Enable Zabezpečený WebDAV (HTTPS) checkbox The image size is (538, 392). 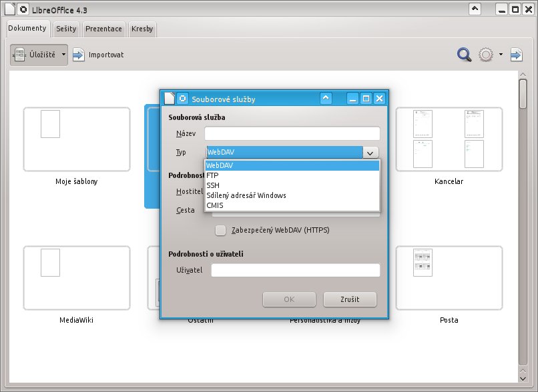pos(221,230)
